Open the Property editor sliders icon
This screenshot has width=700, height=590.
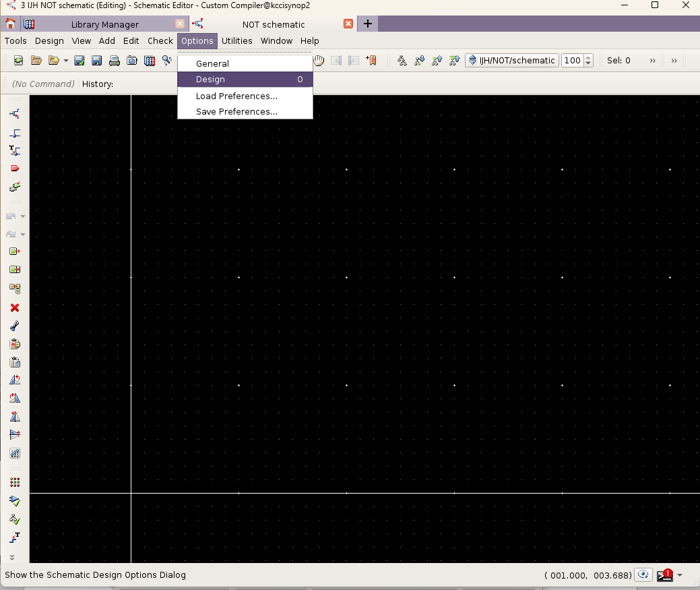15,453
